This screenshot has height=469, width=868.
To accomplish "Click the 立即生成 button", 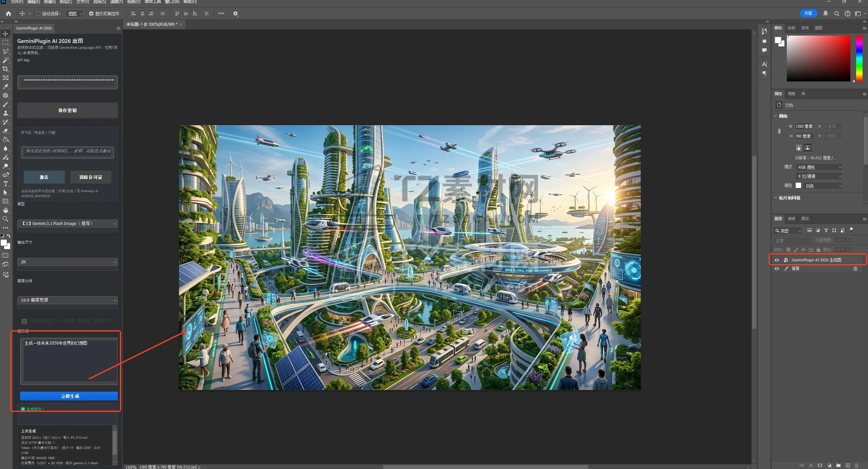I will tap(69, 396).
